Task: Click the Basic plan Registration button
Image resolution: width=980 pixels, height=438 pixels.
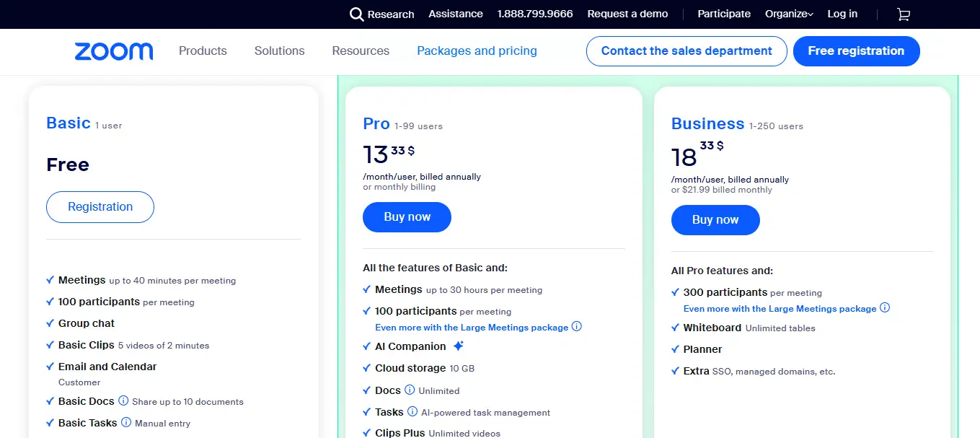Action: click(100, 207)
